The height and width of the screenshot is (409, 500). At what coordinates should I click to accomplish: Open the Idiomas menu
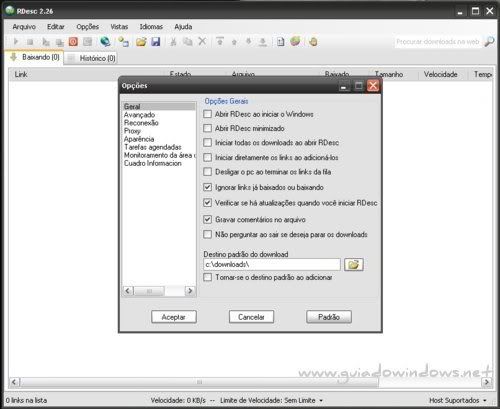click(151, 27)
